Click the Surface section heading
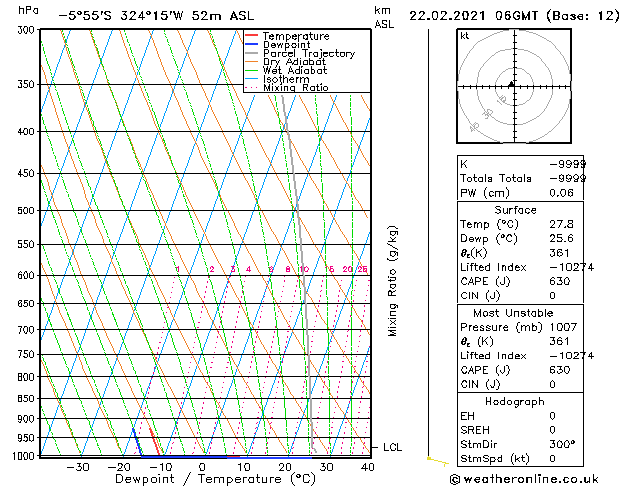This screenshot has height=486, width=629. [515, 210]
